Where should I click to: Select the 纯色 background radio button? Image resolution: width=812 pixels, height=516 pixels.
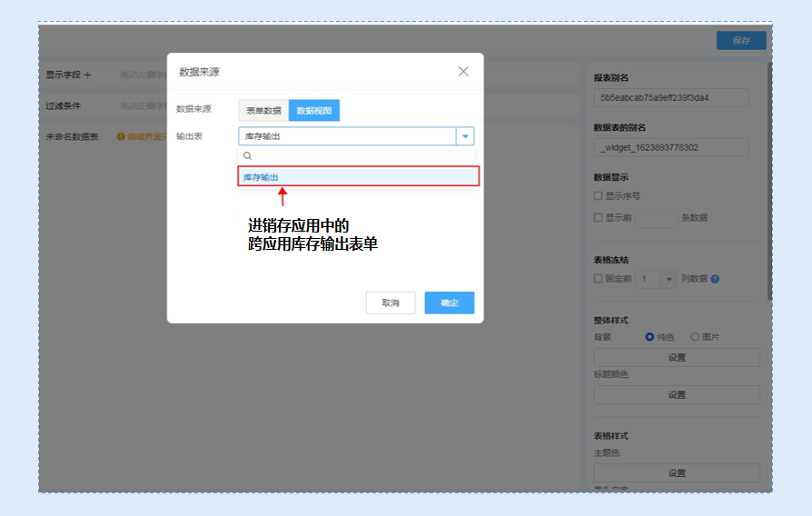(649, 337)
